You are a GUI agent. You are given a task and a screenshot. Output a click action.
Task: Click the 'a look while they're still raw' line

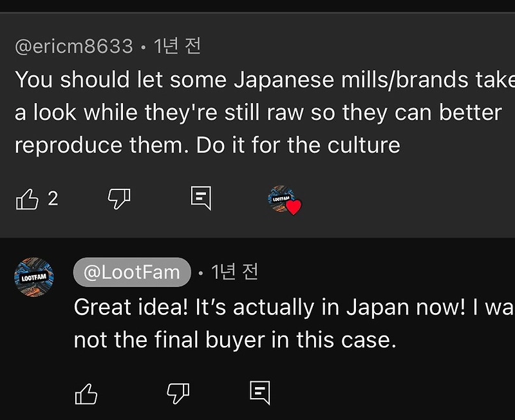tap(257, 112)
